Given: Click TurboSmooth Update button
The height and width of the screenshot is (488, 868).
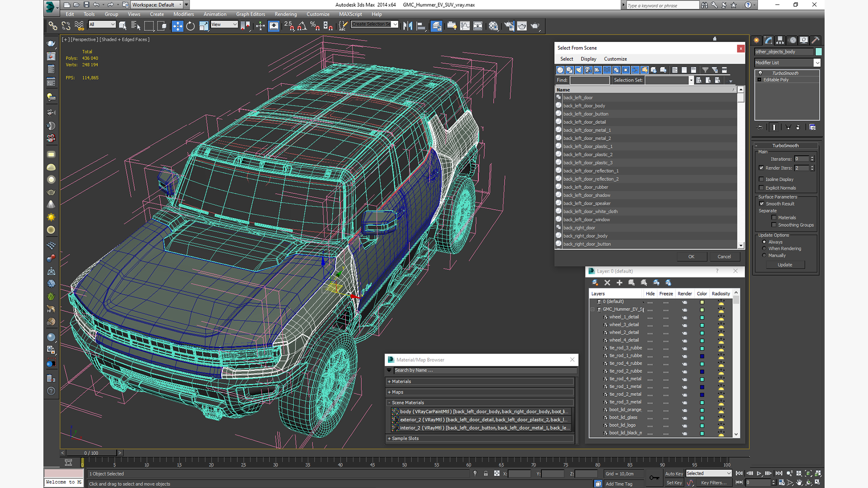Looking at the screenshot, I should pyautogui.click(x=785, y=265).
